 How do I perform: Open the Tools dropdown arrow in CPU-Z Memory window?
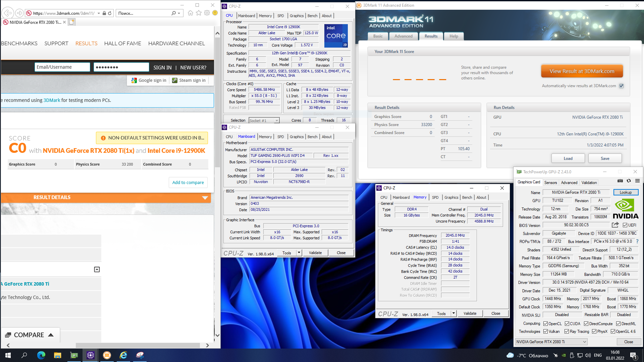pyautogui.click(x=453, y=313)
